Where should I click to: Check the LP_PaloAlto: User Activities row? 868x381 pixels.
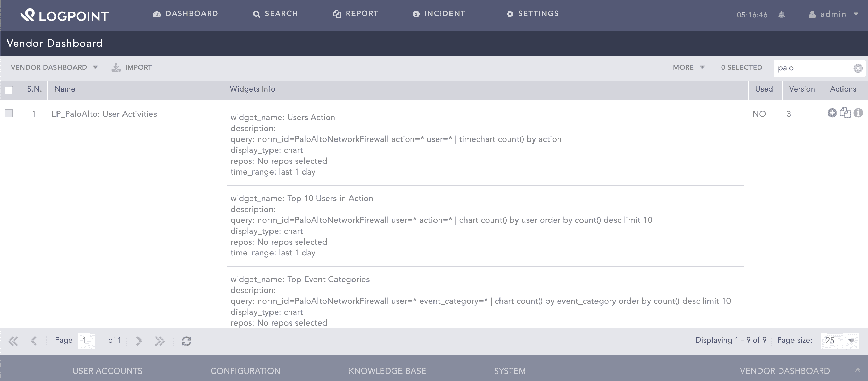[x=9, y=113]
